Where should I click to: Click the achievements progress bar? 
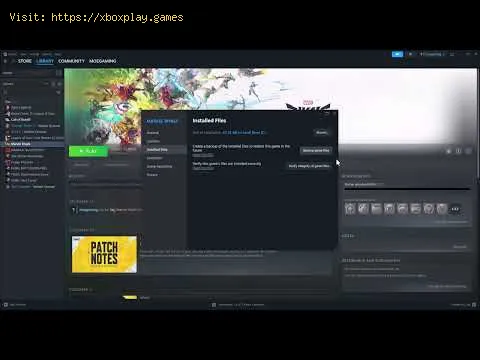pos(407,189)
